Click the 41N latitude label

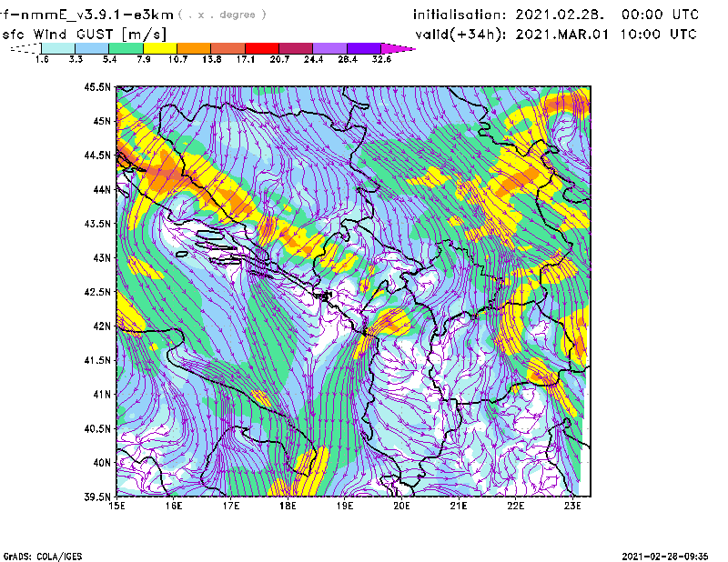click(102, 394)
